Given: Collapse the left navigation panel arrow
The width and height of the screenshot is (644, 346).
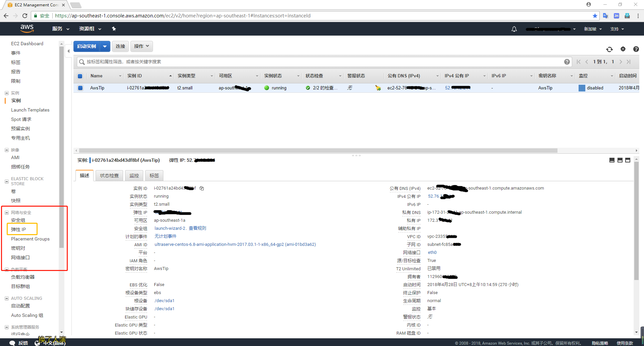Looking at the screenshot, I should tap(68, 51).
